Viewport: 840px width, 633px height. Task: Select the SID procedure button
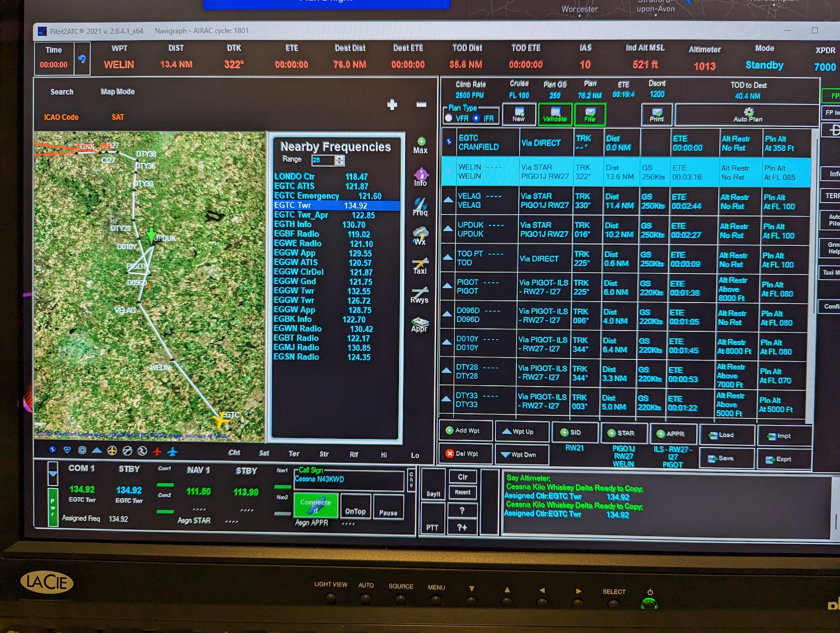coord(575,433)
